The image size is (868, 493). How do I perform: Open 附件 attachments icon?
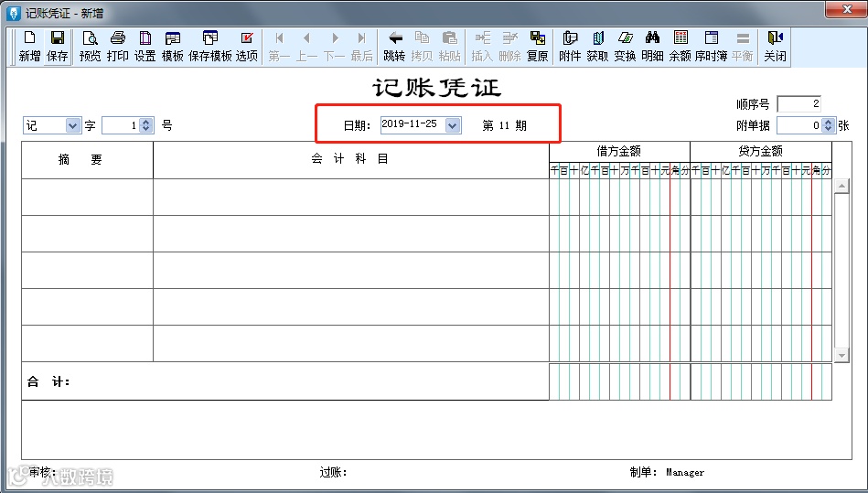click(x=570, y=47)
